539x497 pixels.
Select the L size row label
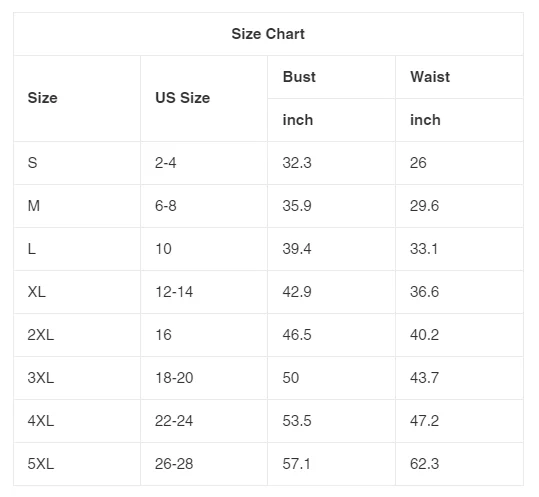click(x=31, y=249)
